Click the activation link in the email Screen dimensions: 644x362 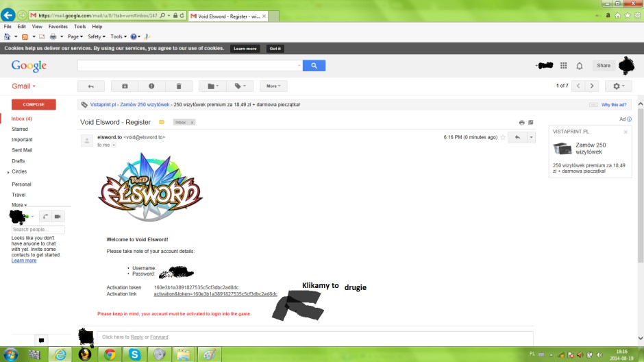(x=215, y=294)
